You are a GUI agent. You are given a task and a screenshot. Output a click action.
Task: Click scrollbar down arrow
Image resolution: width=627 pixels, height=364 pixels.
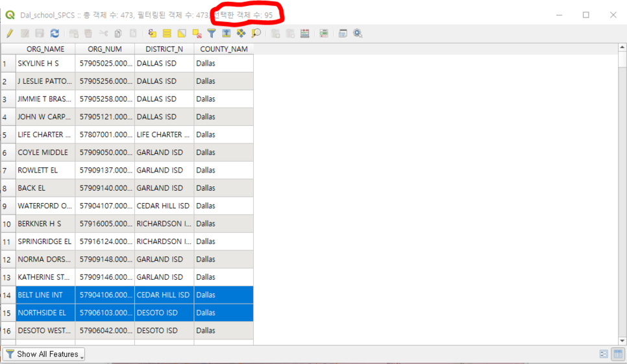[622, 341]
